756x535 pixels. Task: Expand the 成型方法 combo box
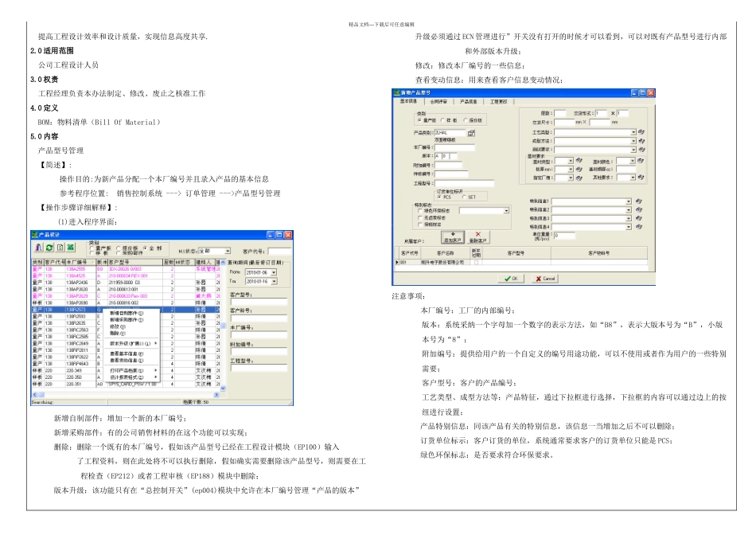click(633, 141)
